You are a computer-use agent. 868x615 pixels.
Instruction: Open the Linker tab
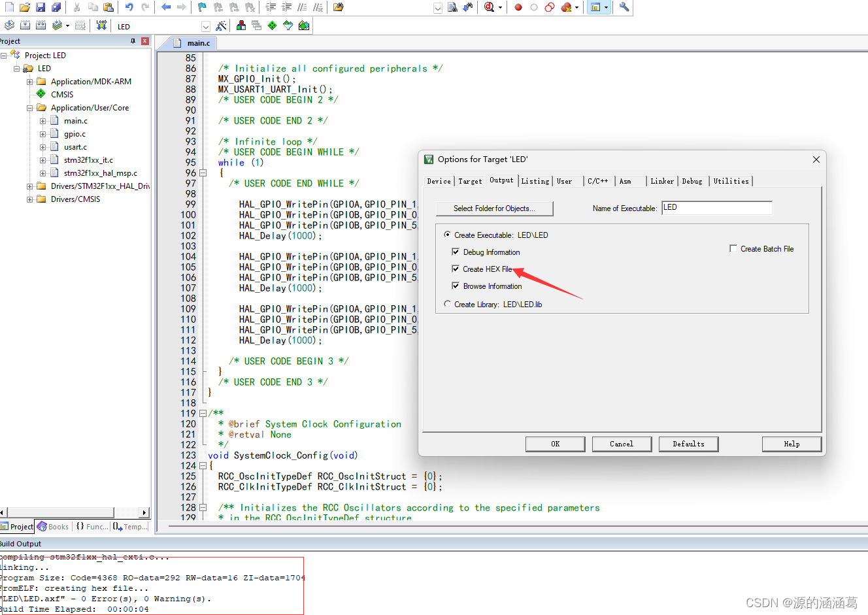coord(662,181)
